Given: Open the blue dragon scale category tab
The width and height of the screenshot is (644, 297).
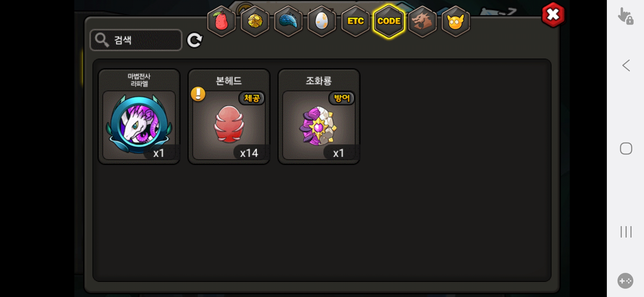Looking at the screenshot, I should coord(288,21).
